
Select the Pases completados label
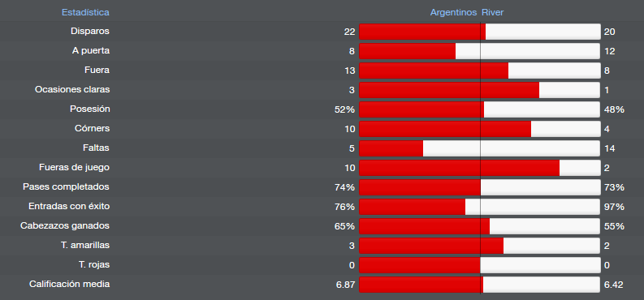coord(66,186)
